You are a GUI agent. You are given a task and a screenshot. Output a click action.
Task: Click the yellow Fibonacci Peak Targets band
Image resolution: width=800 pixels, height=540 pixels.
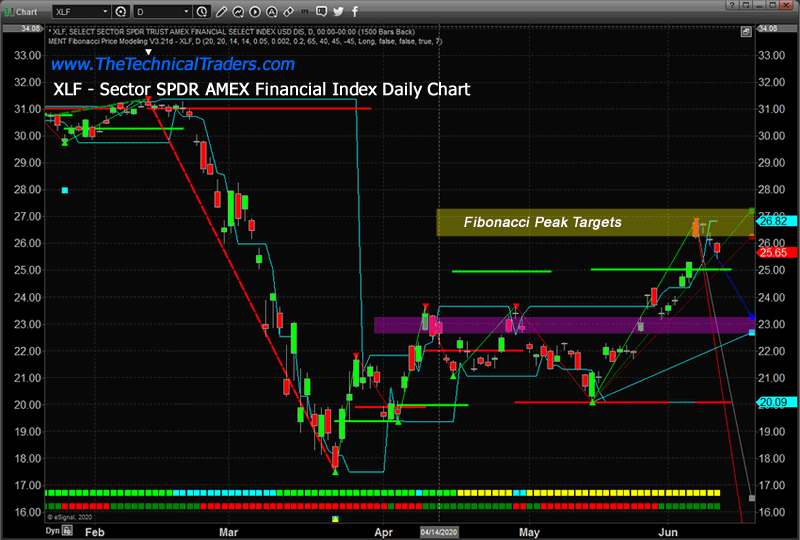pyautogui.click(x=590, y=223)
